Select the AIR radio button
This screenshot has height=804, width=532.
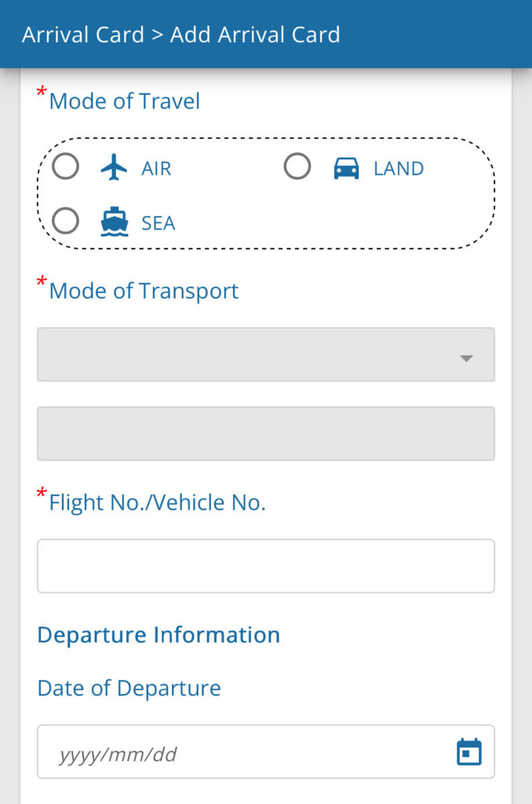click(x=66, y=166)
